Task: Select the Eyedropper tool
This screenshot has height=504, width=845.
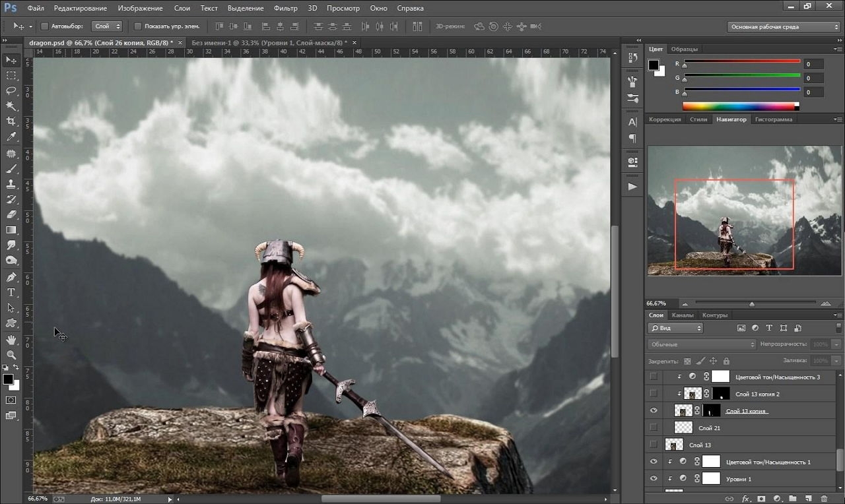Action: [x=11, y=137]
